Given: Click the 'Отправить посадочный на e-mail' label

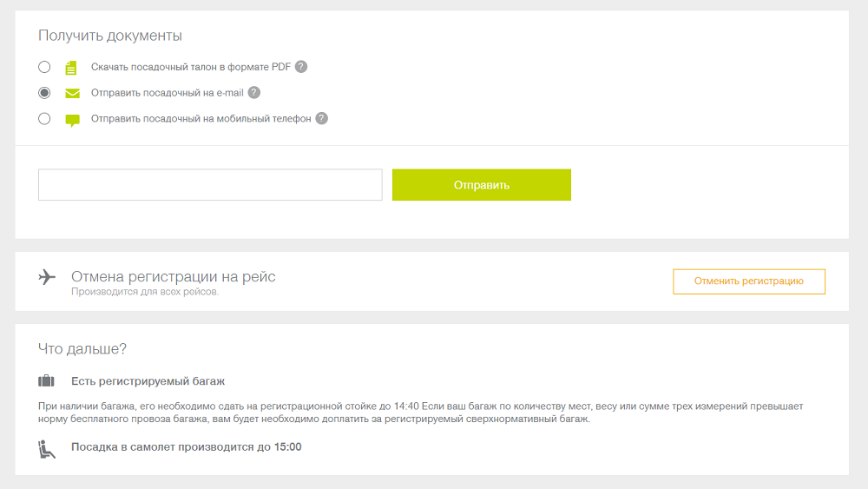Looking at the screenshot, I should click(167, 93).
